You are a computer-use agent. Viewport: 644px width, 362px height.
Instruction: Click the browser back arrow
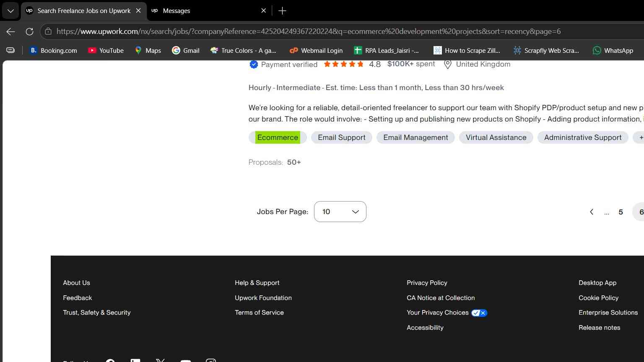point(11,31)
